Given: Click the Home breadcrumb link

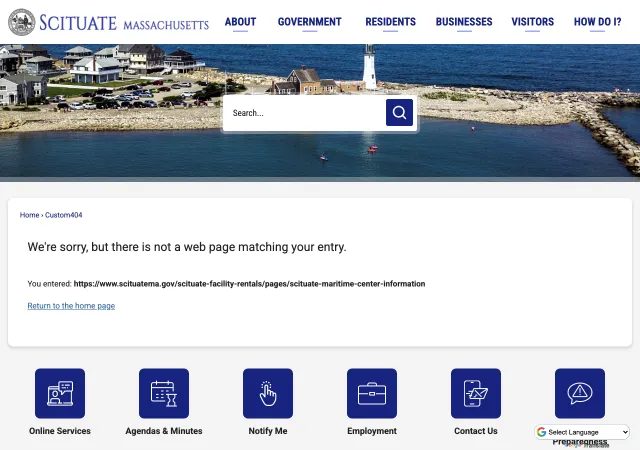Looking at the screenshot, I should (x=29, y=215).
